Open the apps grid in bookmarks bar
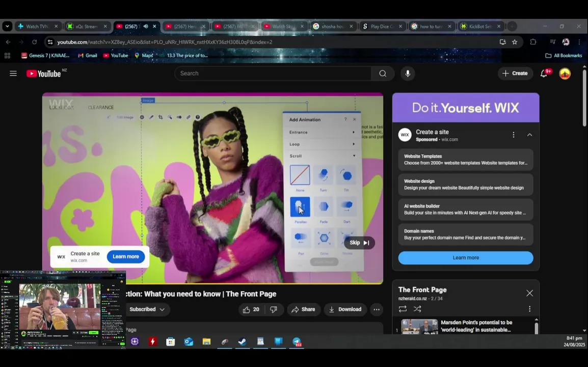 tap(7, 56)
